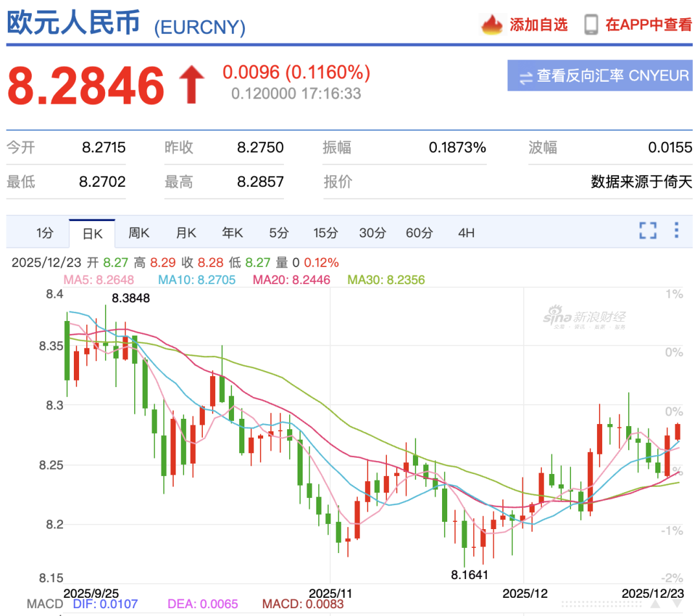Click the MACD: 0.0083 indicator value

click(x=303, y=604)
